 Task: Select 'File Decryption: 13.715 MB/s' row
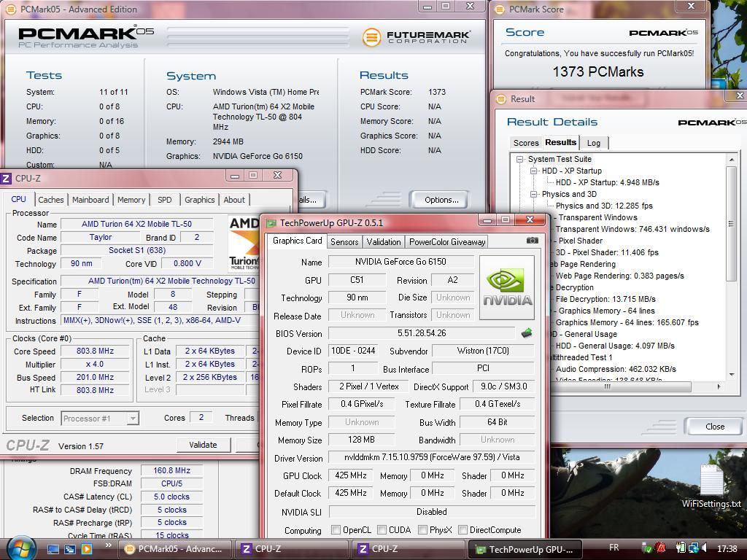click(605, 299)
